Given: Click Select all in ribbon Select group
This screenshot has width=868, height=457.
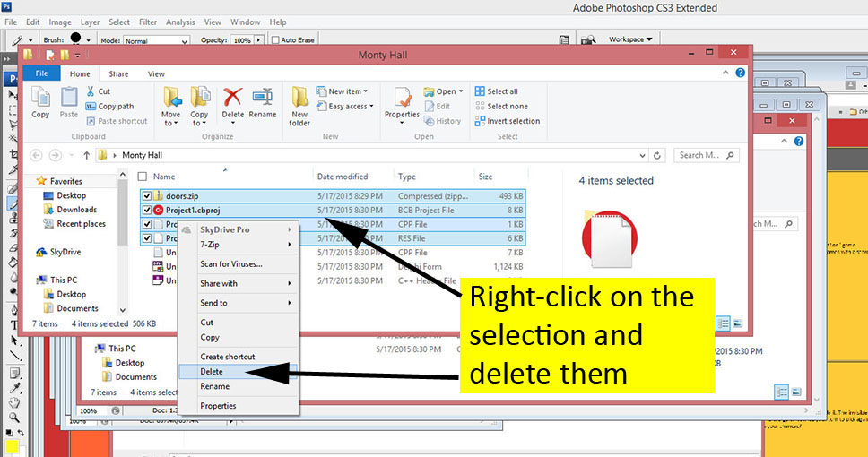Looking at the screenshot, I should (x=497, y=91).
